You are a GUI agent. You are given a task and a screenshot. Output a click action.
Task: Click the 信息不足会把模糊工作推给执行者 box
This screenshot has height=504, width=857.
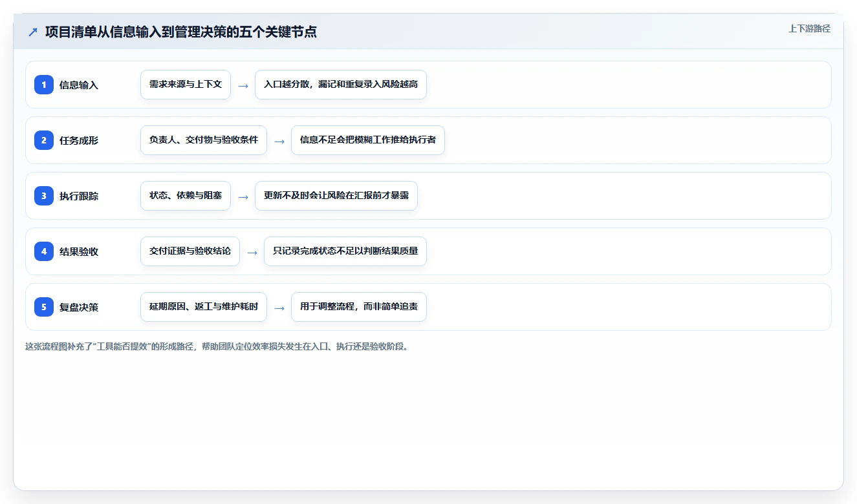click(368, 140)
